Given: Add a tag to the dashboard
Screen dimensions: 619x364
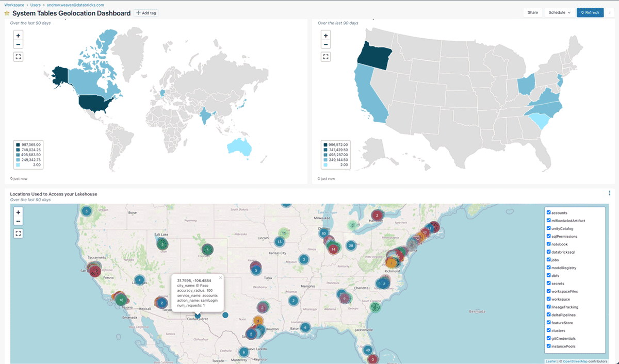Looking at the screenshot, I should point(146,13).
